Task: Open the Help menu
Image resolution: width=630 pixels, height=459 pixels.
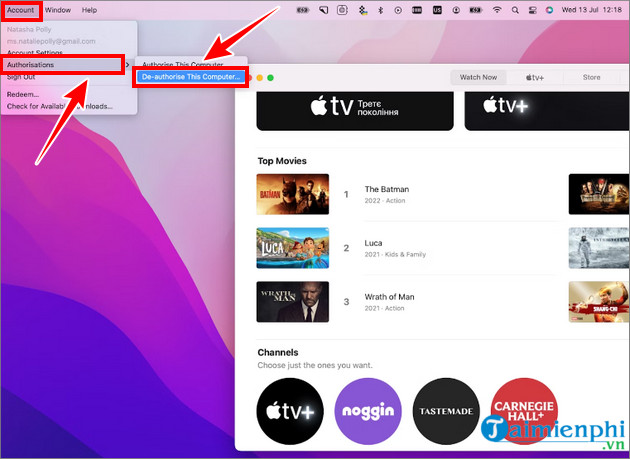Action: click(x=89, y=10)
